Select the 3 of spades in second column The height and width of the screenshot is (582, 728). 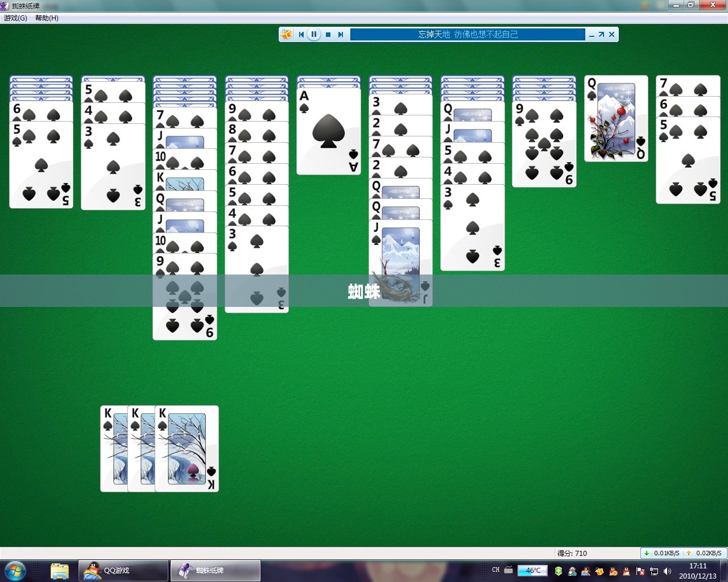tap(113, 167)
